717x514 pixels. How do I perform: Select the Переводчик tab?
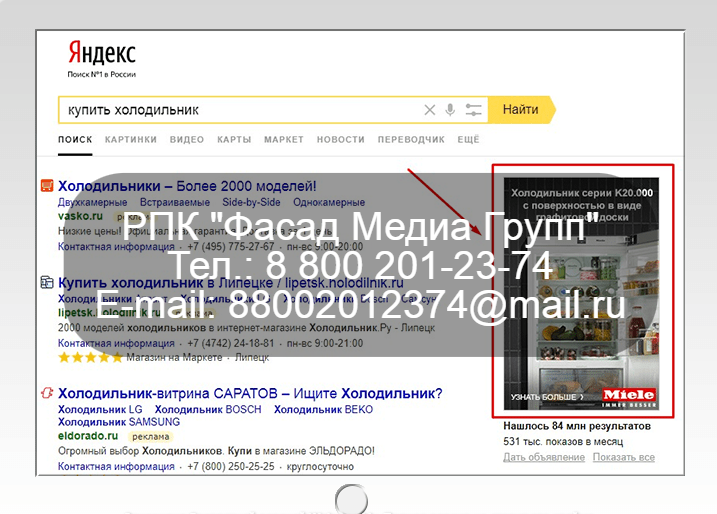point(411,140)
